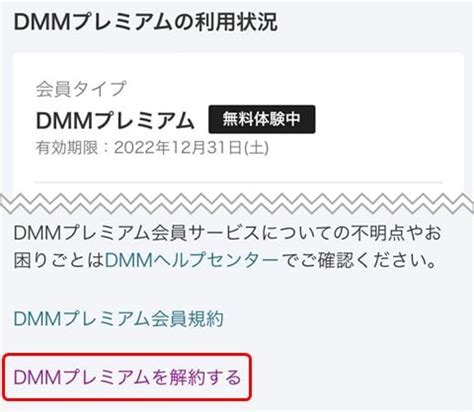The image size is (474, 412).
Task: Click the zigzag page-break divider
Action: 237,203
